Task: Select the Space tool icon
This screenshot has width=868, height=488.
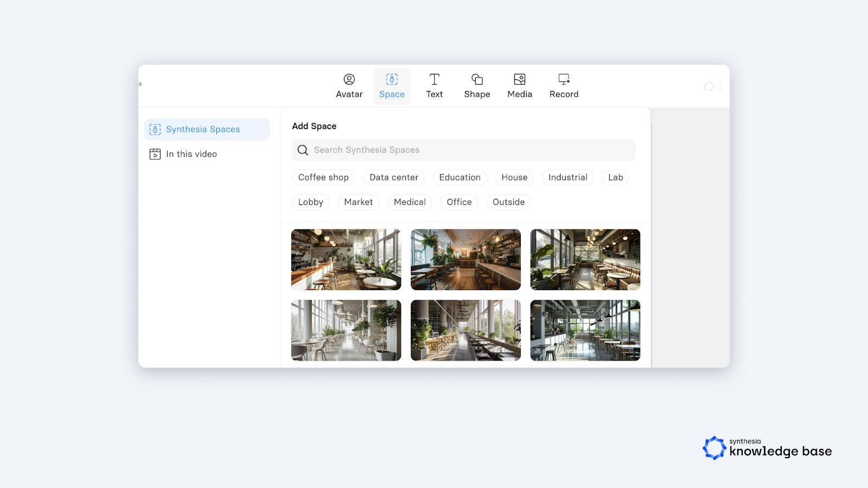Action: click(x=392, y=80)
